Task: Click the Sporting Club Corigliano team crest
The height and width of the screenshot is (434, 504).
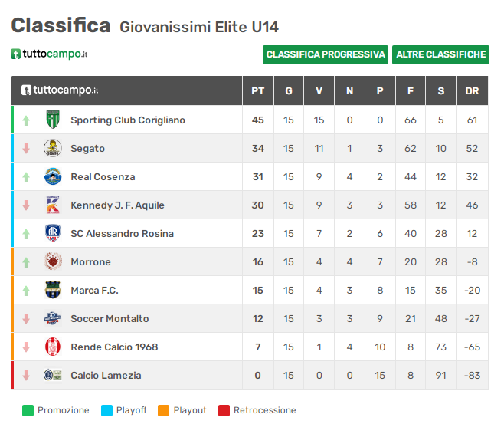Action: tap(53, 120)
